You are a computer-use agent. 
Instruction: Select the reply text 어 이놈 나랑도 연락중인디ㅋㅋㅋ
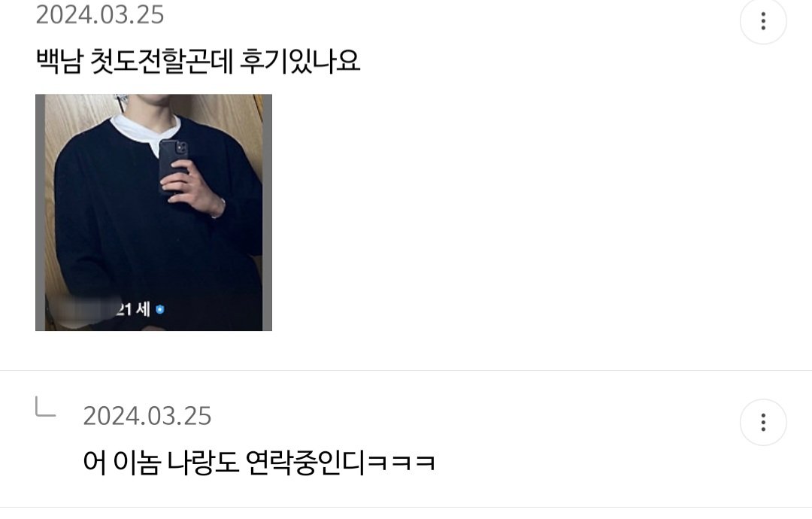259,462
